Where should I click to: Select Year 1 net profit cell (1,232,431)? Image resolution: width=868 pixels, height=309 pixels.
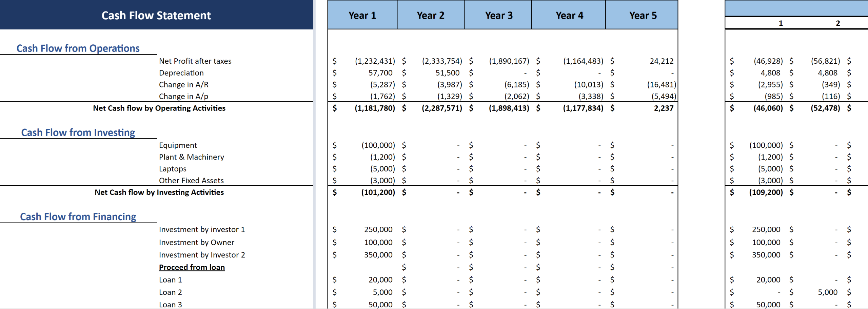click(x=375, y=61)
